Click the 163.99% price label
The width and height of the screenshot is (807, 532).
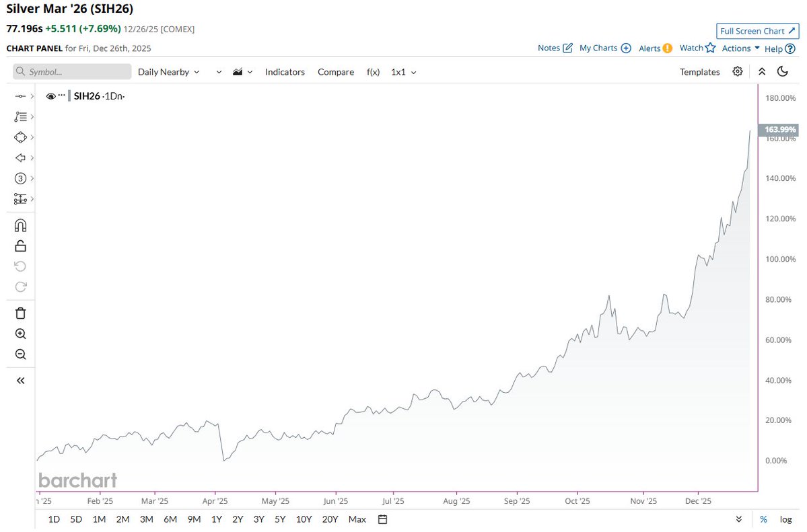click(x=779, y=129)
